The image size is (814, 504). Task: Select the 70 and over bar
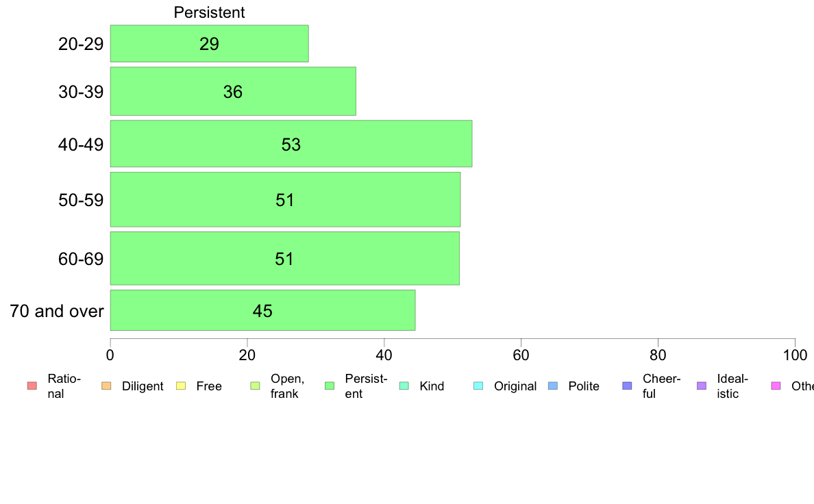[x=262, y=310]
